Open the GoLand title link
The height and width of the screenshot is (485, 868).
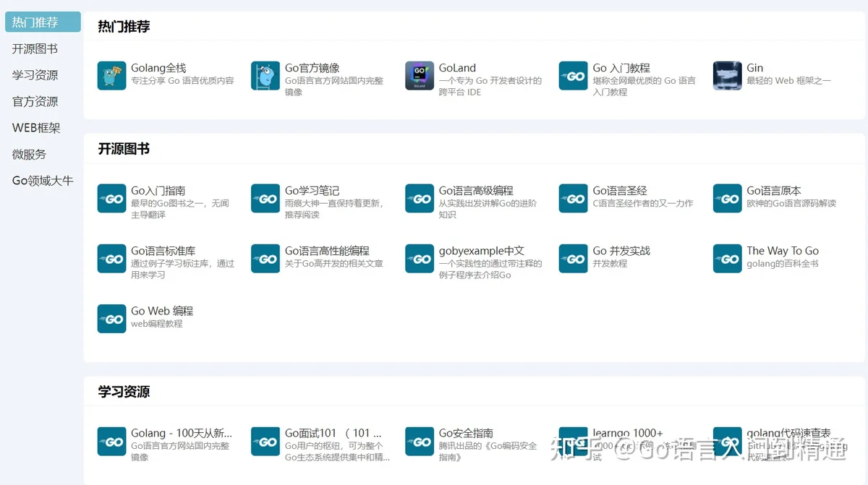458,68
